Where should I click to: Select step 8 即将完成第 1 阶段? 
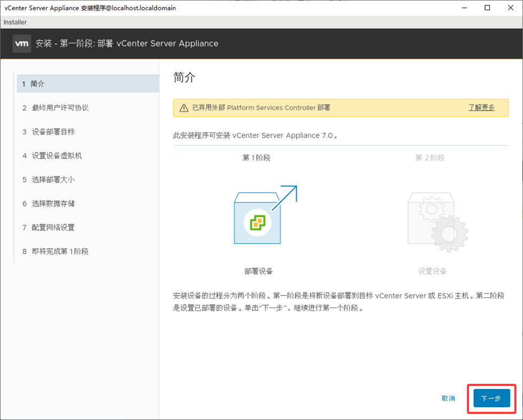60,251
